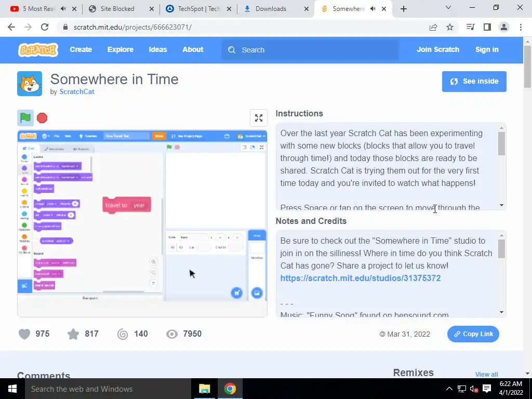Open the Action Center notifications icon

click(487, 389)
